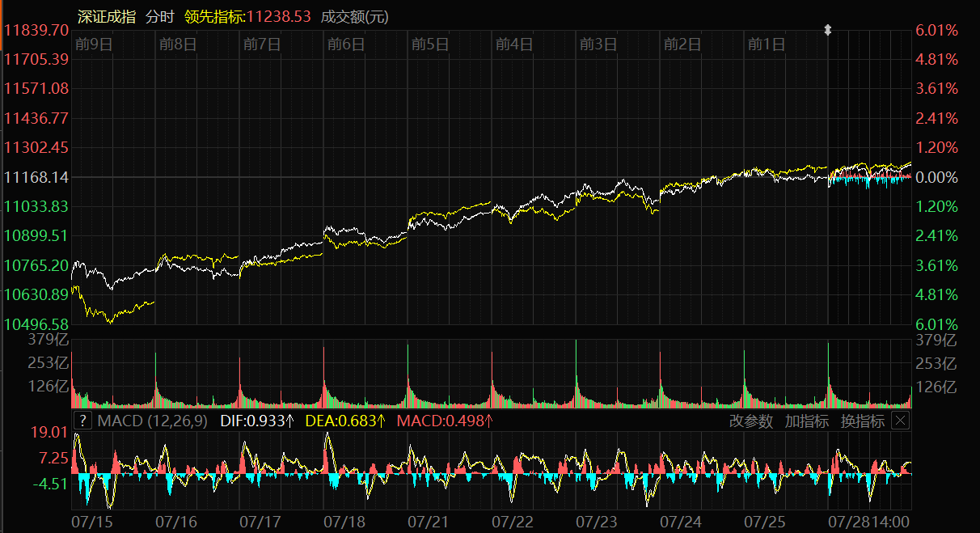This screenshot has width=980, height=533.
Task: Select the 前1日 day section header
Action: coord(766,44)
